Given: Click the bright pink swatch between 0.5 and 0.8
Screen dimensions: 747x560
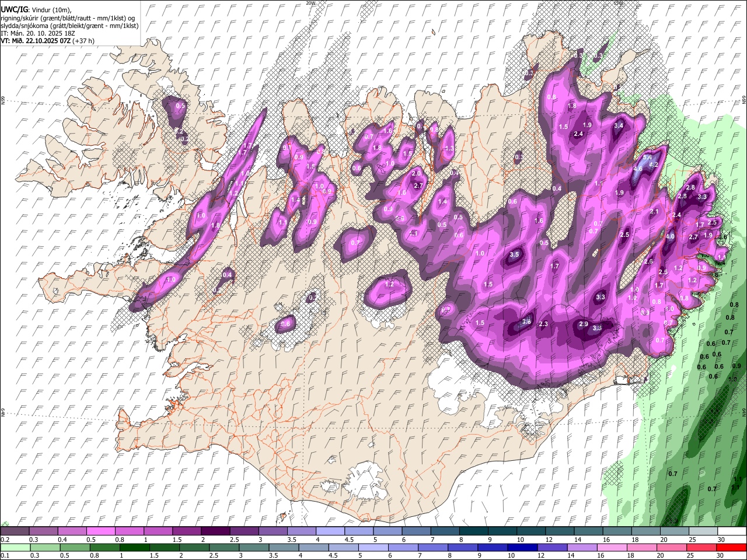Looking at the screenshot, I should (101, 531).
